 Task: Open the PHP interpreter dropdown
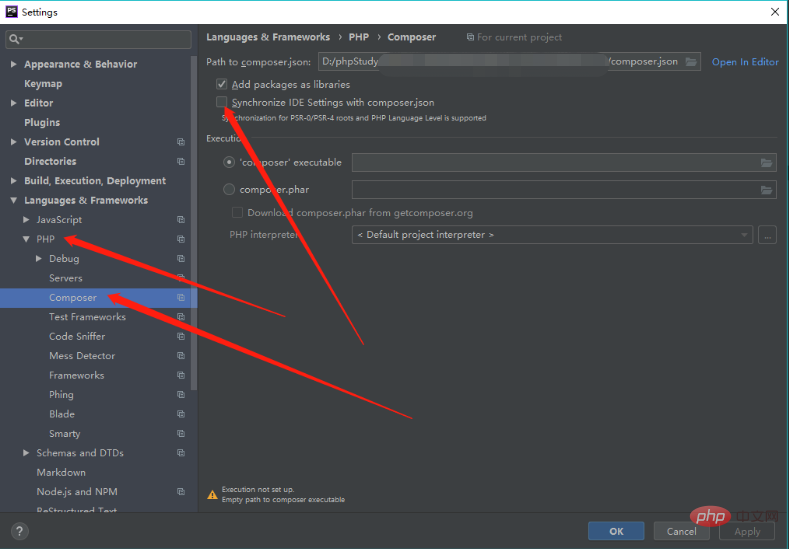click(552, 235)
